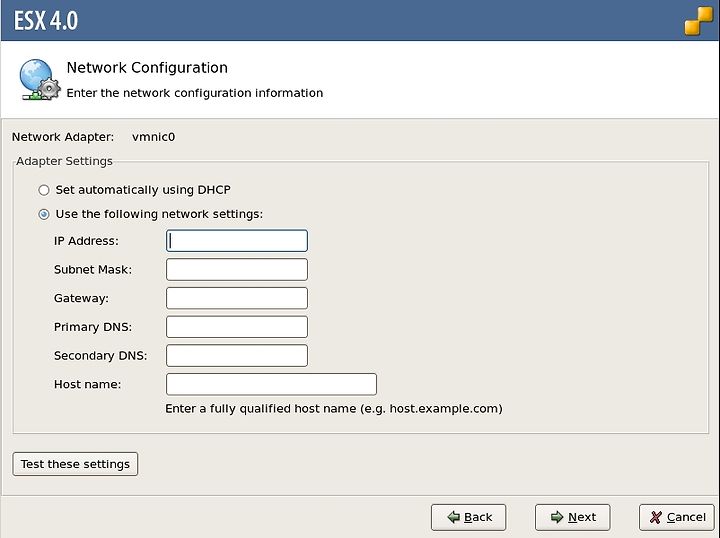720x538 pixels.
Task: Click the VMware boxes logo icon
Action: click(x=698, y=21)
